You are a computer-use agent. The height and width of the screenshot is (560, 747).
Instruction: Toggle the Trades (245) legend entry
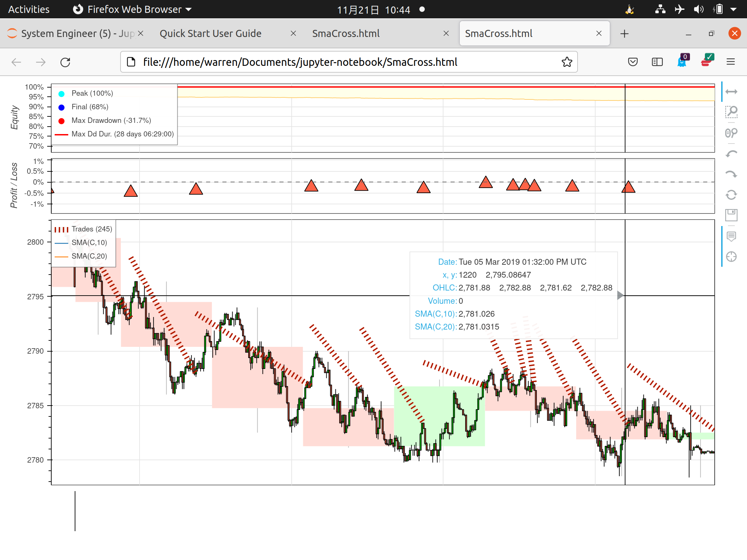(84, 229)
